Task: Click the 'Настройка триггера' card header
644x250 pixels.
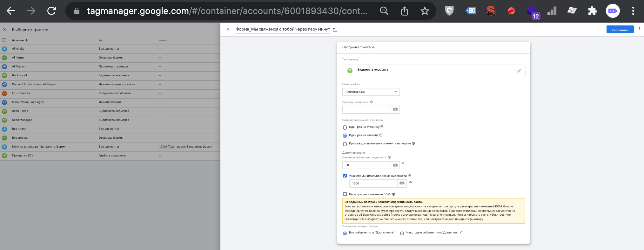Action: pos(433,47)
